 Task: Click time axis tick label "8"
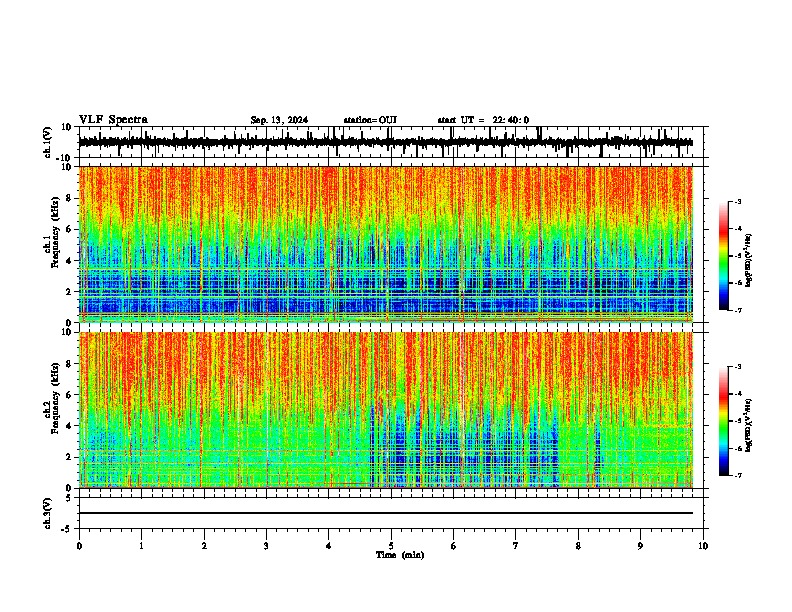[x=578, y=546]
